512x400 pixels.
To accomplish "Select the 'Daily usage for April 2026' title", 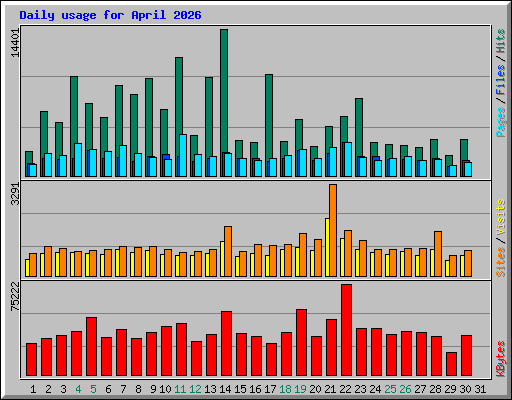I will [110, 15].
